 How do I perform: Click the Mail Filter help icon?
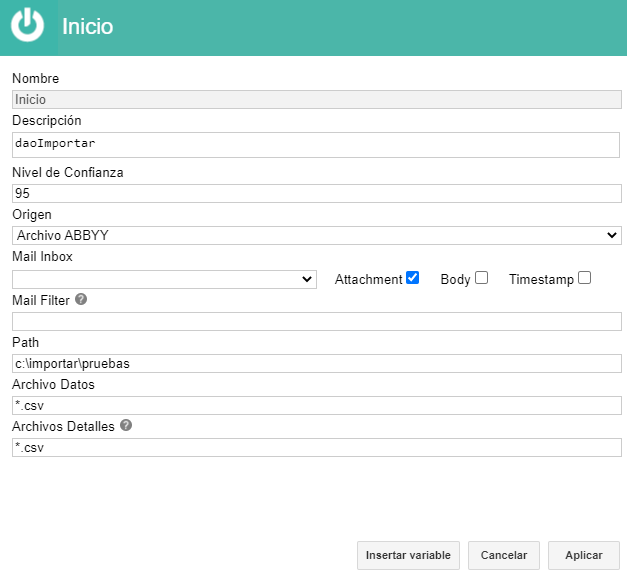81,299
